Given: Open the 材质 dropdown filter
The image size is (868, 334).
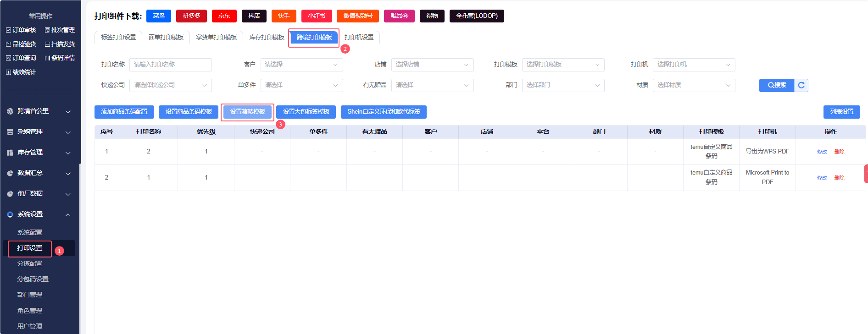Looking at the screenshot, I should (x=694, y=85).
